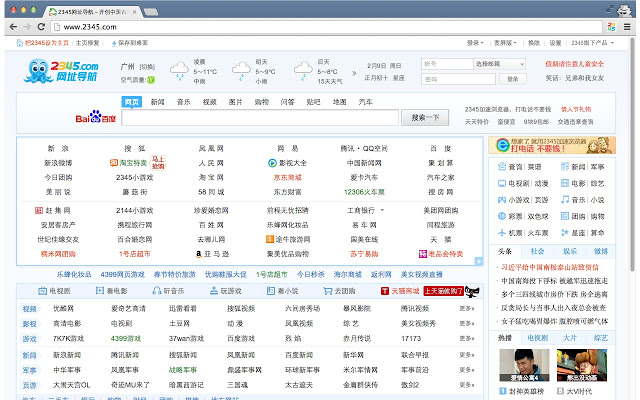Image resolution: width=640 pixels, height=400 pixels.
Task: Click the browser address bar
Action: pyautogui.click(x=326, y=27)
